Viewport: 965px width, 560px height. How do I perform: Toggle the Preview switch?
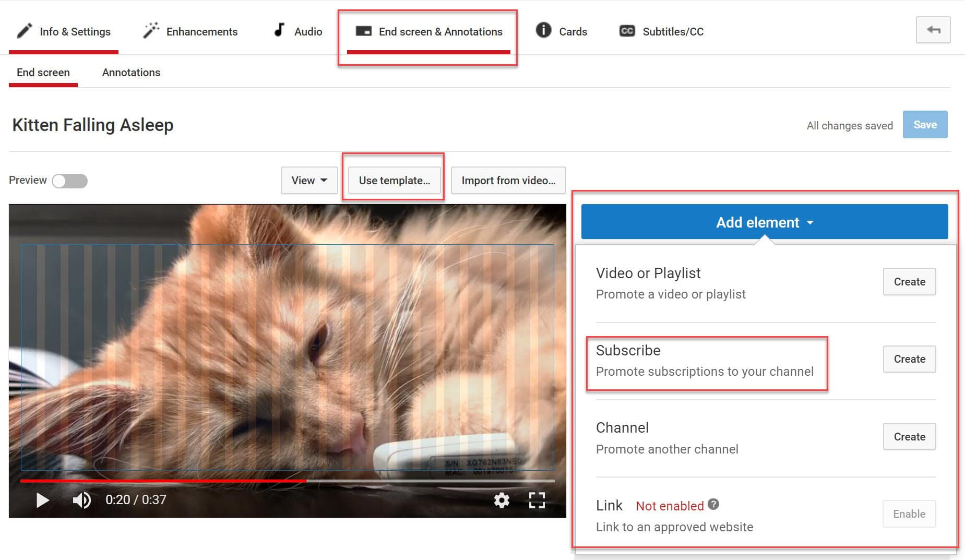[69, 181]
